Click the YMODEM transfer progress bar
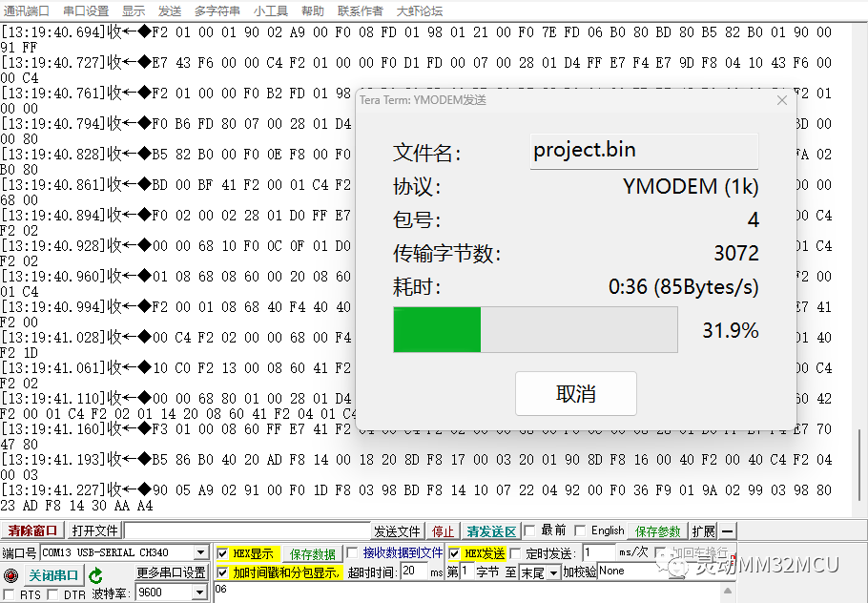868x603 pixels. tap(534, 329)
